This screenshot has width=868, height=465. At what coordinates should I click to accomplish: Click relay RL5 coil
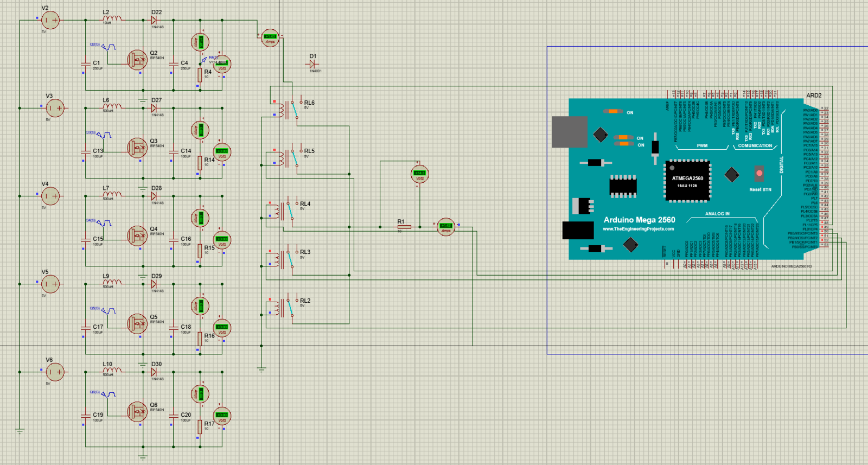[x=281, y=158]
